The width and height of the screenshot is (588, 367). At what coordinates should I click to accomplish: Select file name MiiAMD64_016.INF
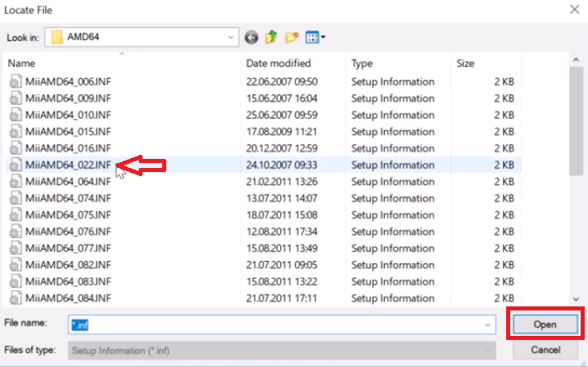coord(68,147)
